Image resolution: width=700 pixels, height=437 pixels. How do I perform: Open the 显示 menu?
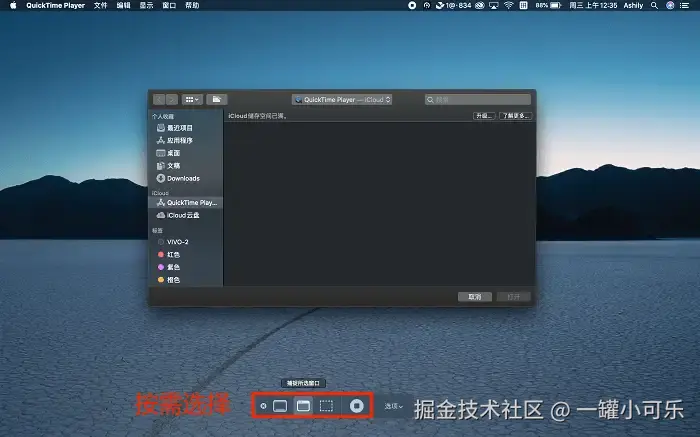[x=146, y=5]
